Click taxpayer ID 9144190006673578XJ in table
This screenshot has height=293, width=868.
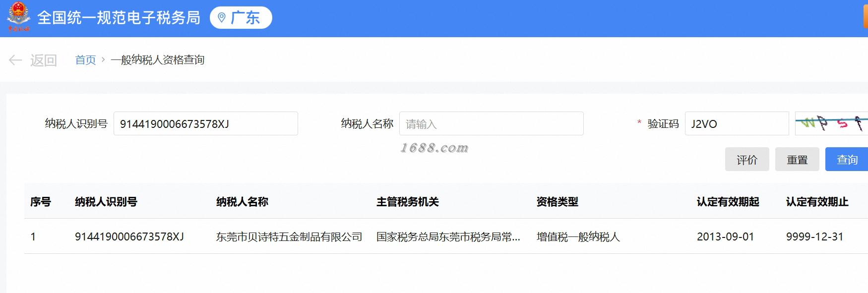[129, 237]
